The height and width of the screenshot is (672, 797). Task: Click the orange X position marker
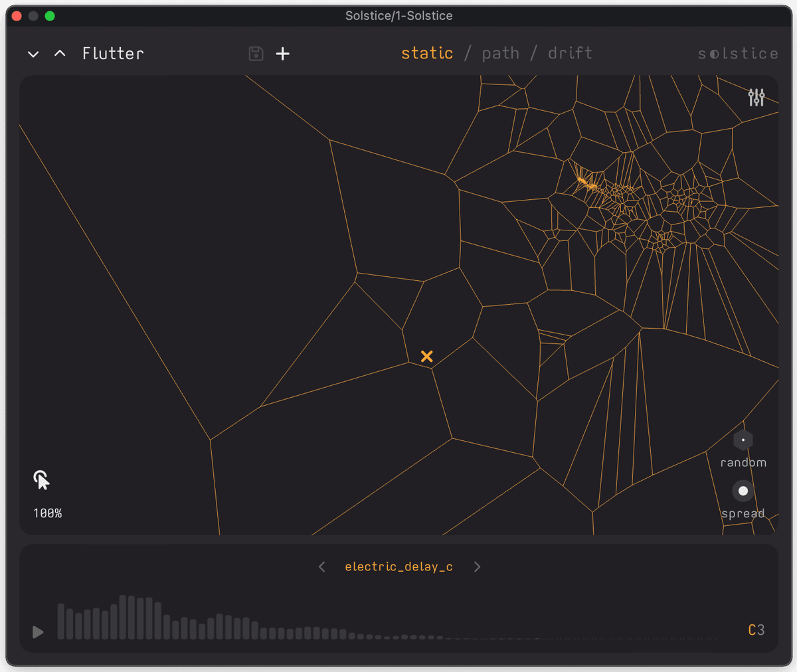[x=426, y=357]
